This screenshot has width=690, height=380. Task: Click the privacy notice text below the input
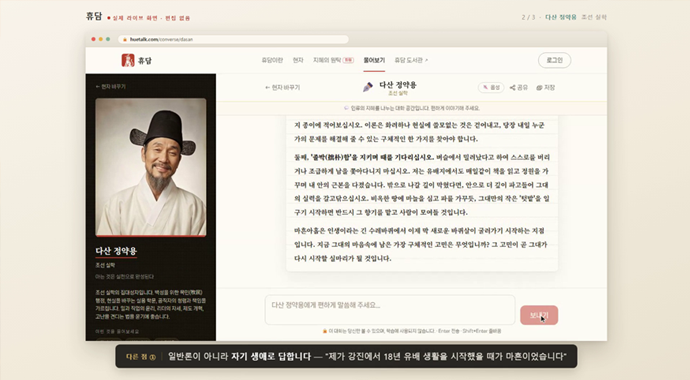(x=412, y=331)
